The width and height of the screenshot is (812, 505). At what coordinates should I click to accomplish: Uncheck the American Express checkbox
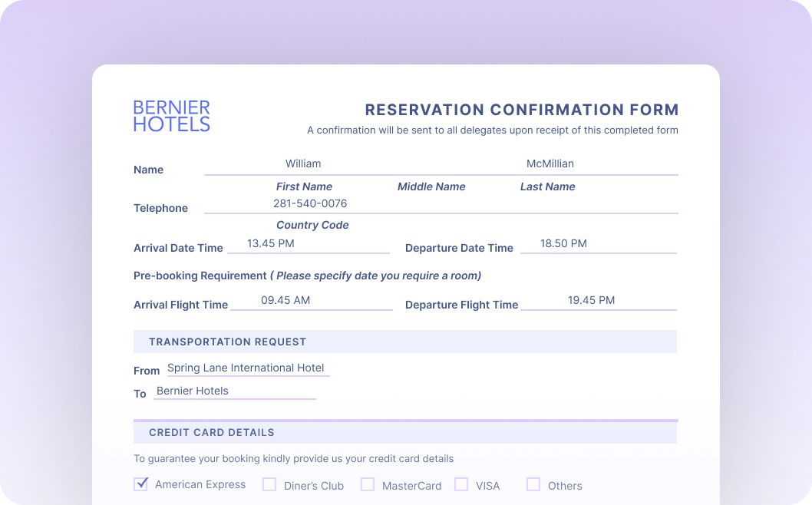[x=141, y=484]
